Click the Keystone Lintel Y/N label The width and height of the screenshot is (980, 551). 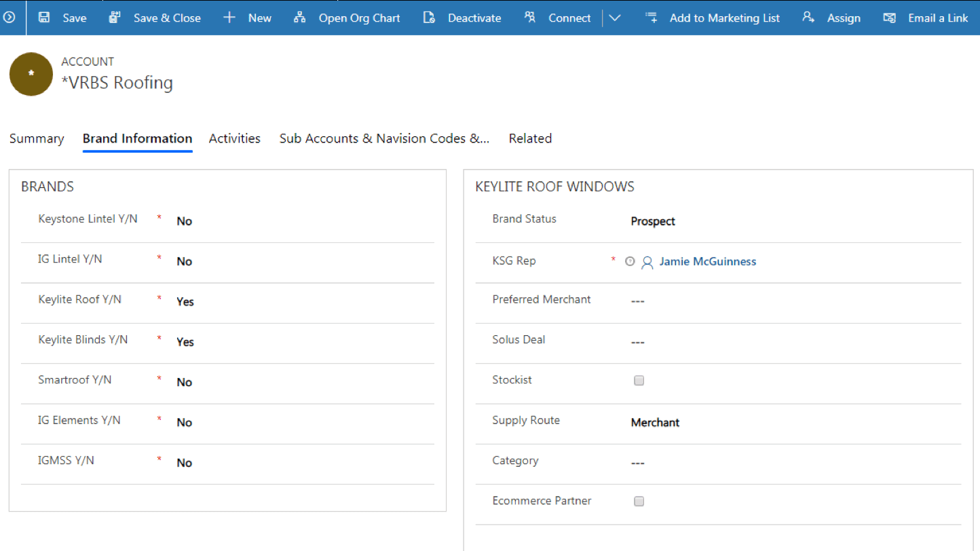(88, 218)
